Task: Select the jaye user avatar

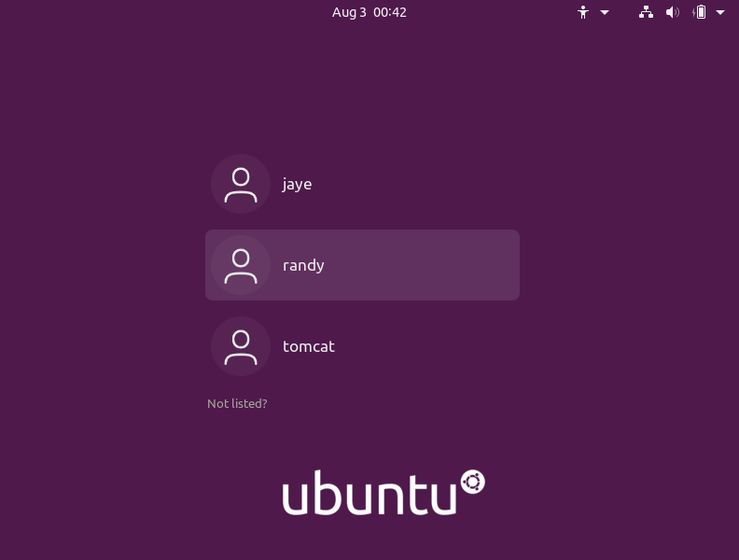Action: (x=241, y=184)
